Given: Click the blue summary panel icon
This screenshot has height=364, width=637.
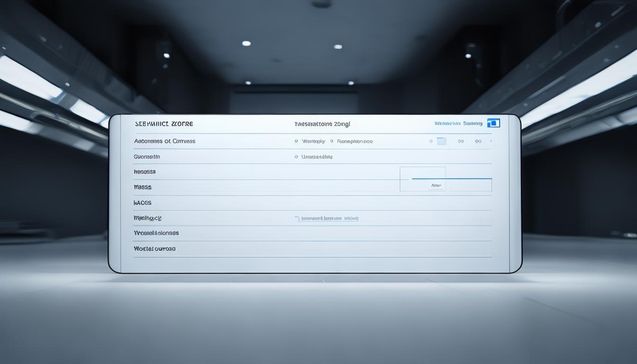Looking at the screenshot, I should tap(493, 123).
